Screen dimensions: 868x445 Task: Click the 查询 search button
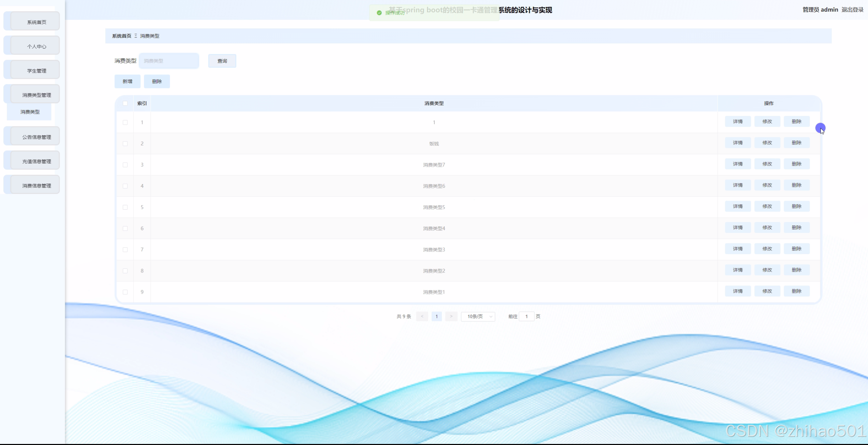[222, 61]
